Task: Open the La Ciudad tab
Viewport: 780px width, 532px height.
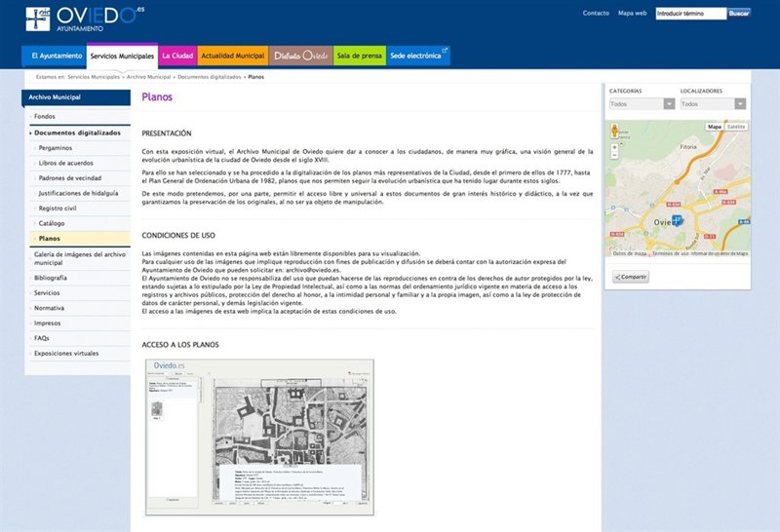Action: click(x=178, y=57)
